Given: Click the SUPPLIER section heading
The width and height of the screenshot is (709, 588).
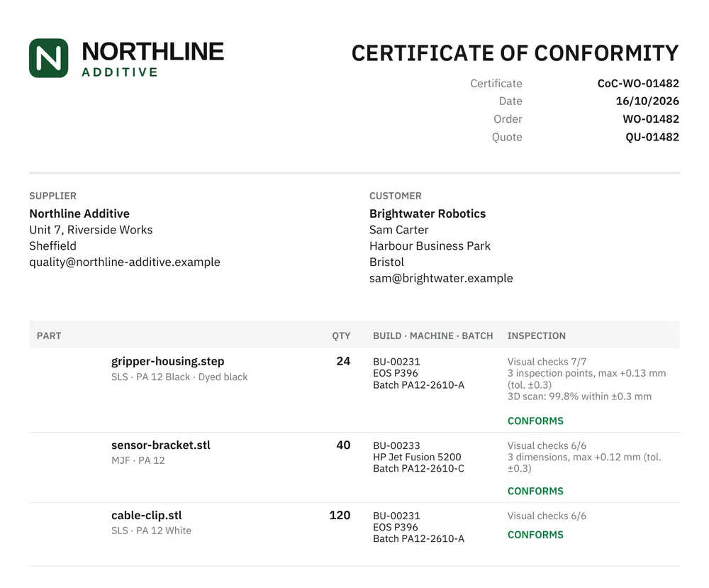Looking at the screenshot, I should click(53, 196).
